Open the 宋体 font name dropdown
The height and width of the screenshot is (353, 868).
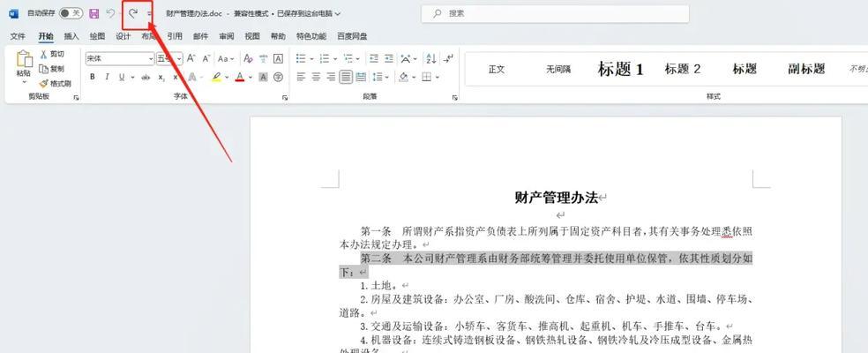pos(151,59)
